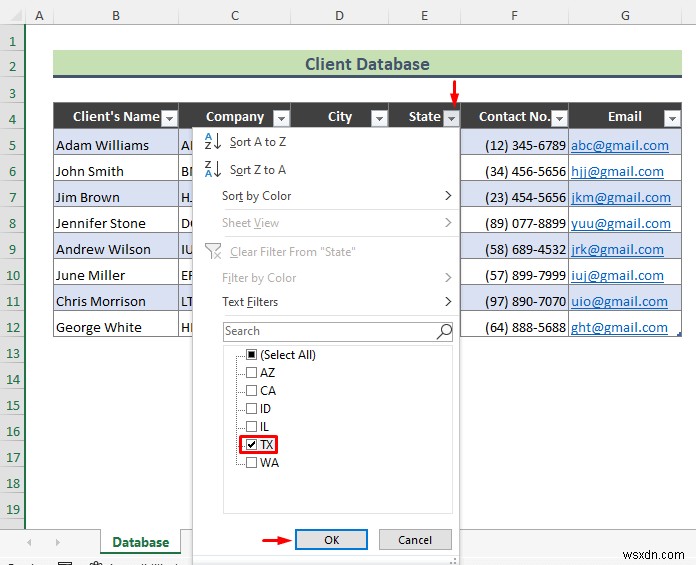The width and height of the screenshot is (696, 565).
Task: Select the Andrew Wilson cell
Action: tap(116, 246)
